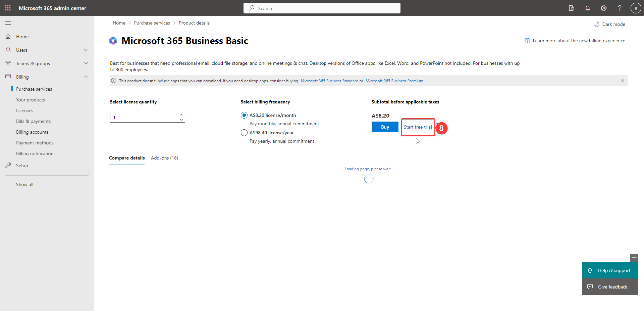
Task: Open the notifications bell
Action: (587, 8)
